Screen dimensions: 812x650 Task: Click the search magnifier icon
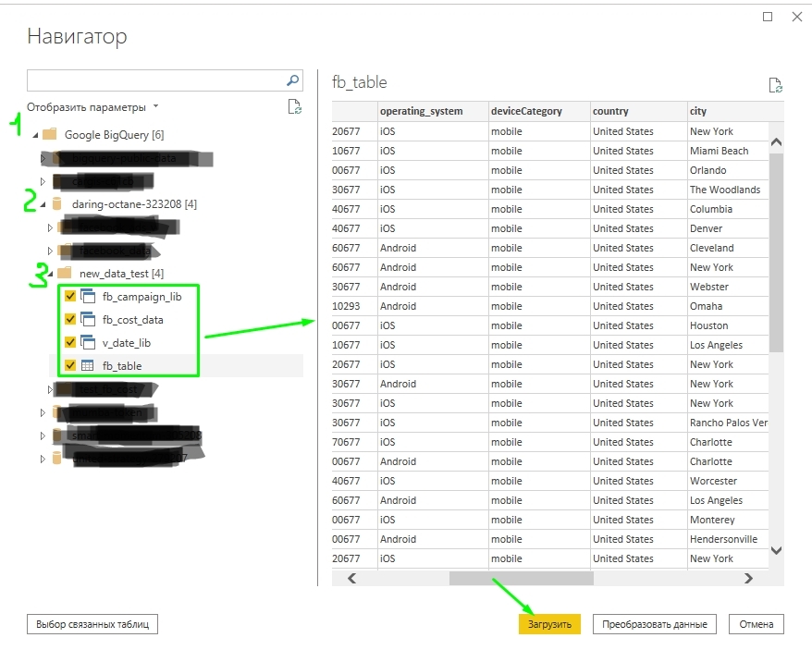click(x=292, y=80)
